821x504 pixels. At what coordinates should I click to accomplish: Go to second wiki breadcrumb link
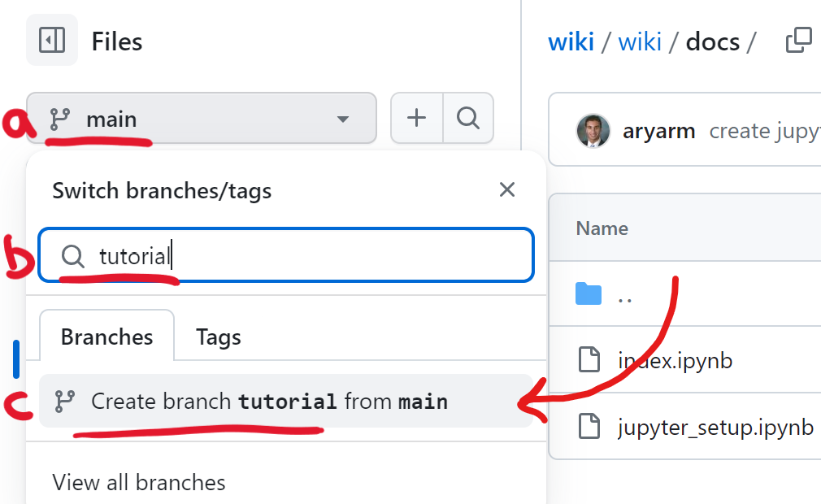(640, 41)
